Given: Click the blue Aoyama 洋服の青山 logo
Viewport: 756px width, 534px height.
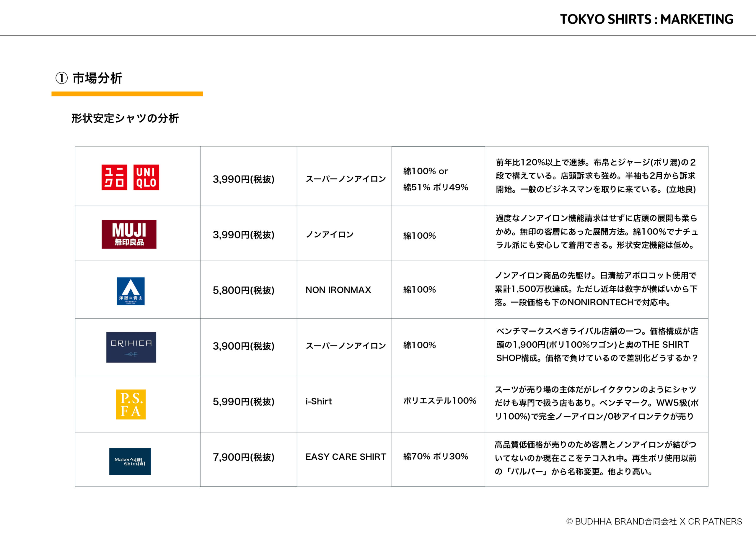Looking at the screenshot, I should (x=131, y=291).
